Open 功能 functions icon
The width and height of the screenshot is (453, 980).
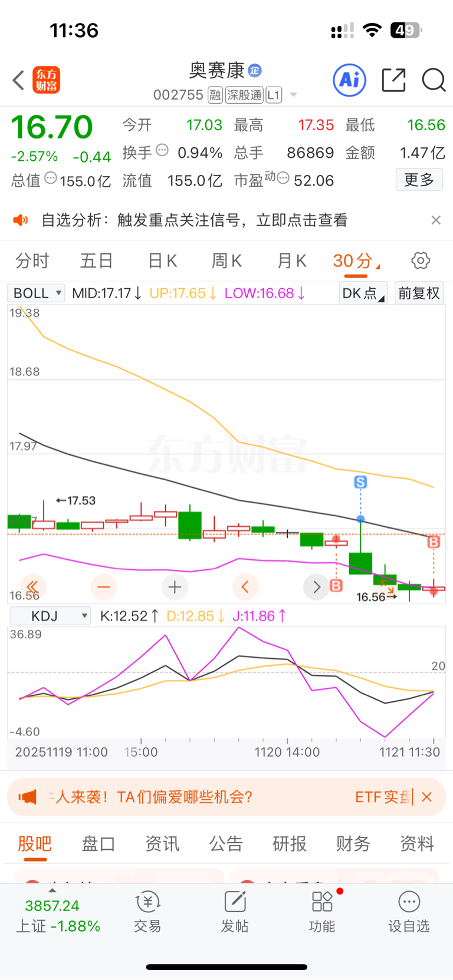(x=322, y=912)
